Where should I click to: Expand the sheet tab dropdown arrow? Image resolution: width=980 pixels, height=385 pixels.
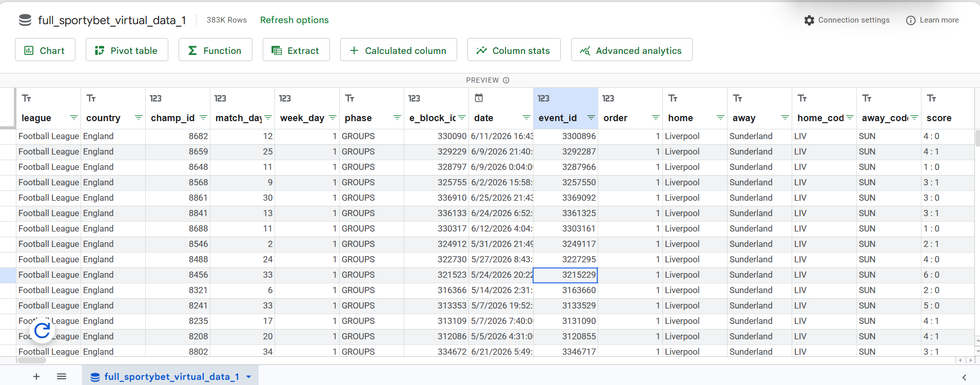tap(249, 377)
